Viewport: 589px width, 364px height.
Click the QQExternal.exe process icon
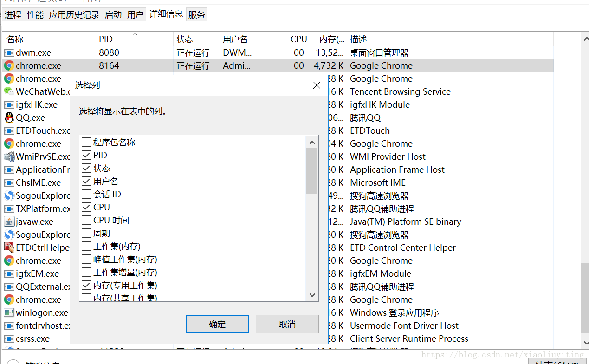tap(9, 286)
